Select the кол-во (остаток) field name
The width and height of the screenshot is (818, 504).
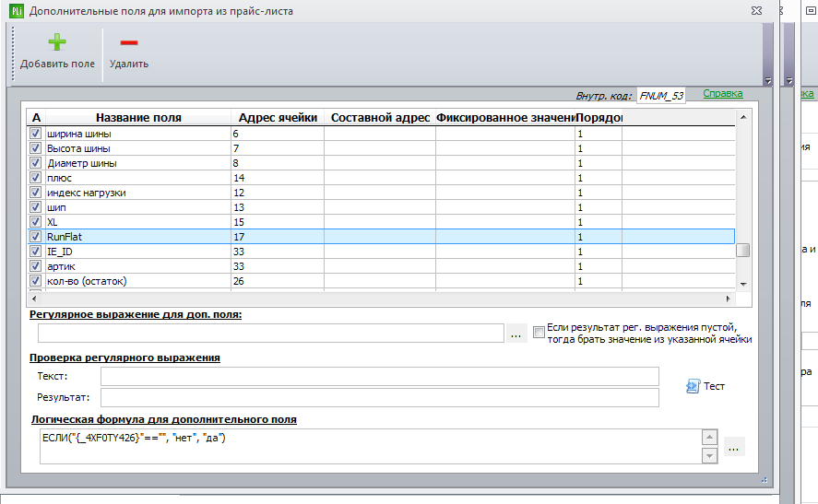(x=87, y=281)
